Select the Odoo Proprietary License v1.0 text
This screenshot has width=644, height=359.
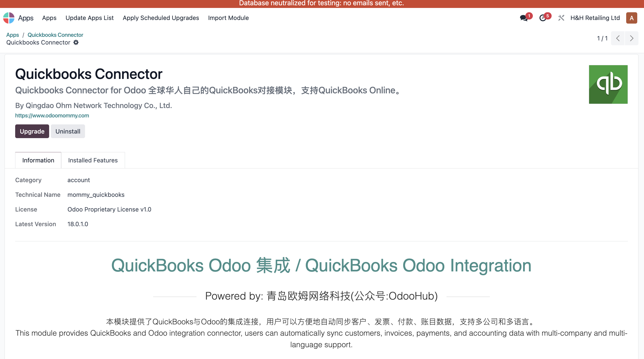tap(109, 209)
